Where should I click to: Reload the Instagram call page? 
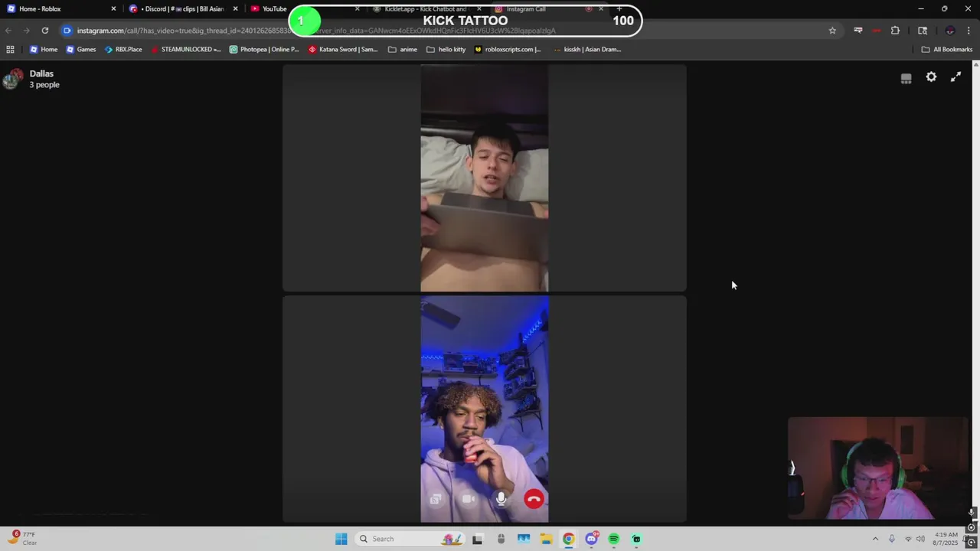(x=45, y=31)
